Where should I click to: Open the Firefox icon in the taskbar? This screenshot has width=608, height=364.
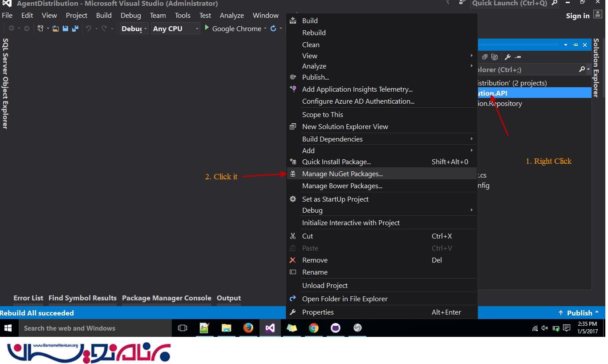tap(248, 328)
